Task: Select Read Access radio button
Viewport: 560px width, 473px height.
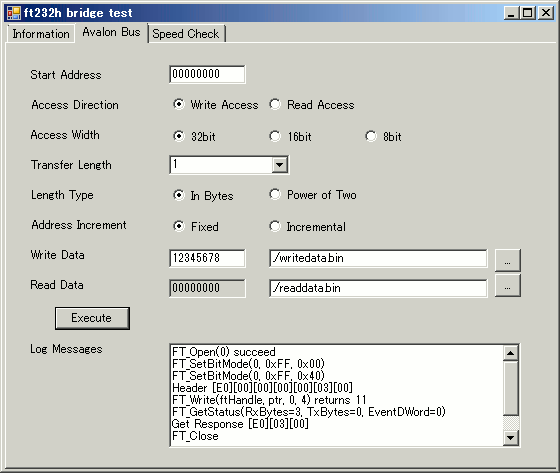Action: 312,105
